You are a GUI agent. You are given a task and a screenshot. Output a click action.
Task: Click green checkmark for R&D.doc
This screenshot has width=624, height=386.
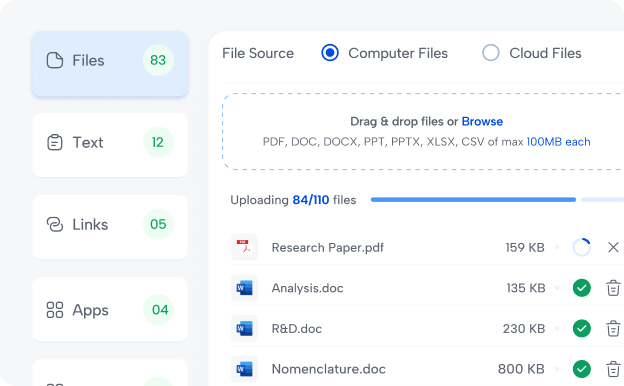(x=581, y=328)
